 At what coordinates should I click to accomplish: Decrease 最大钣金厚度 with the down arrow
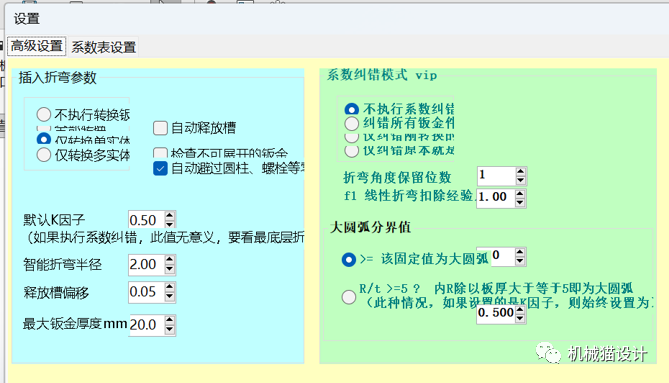pos(170,329)
